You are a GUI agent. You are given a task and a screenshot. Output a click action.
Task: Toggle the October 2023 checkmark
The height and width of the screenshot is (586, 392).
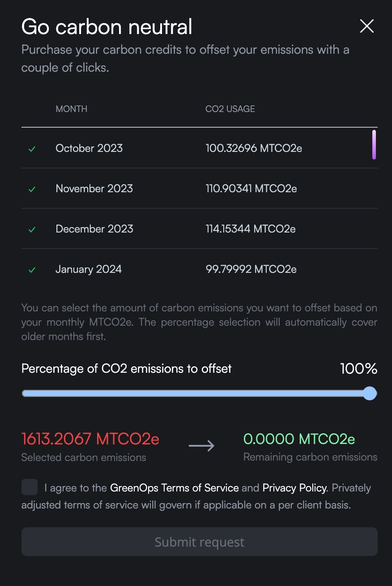32,149
